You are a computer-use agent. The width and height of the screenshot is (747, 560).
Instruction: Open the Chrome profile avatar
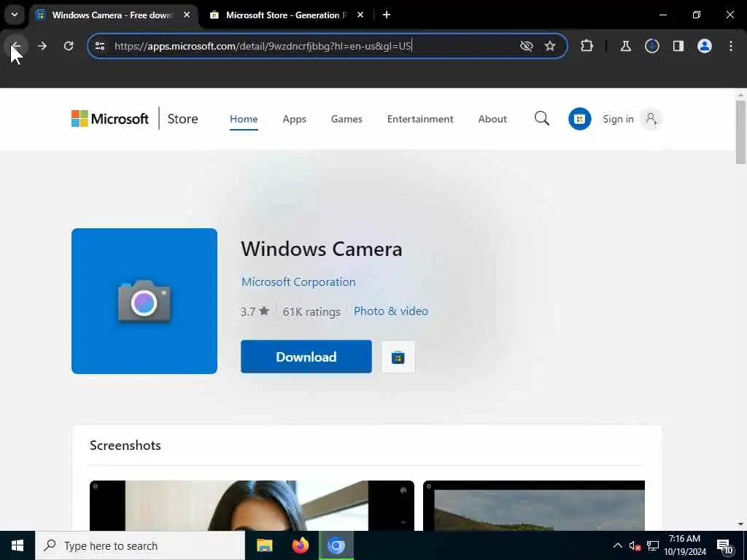(704, 46)
